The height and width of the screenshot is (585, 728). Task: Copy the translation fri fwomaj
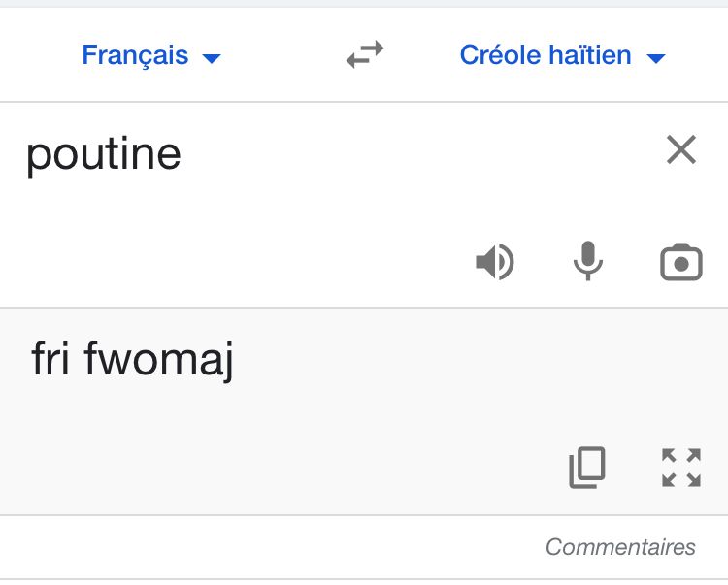587,467
